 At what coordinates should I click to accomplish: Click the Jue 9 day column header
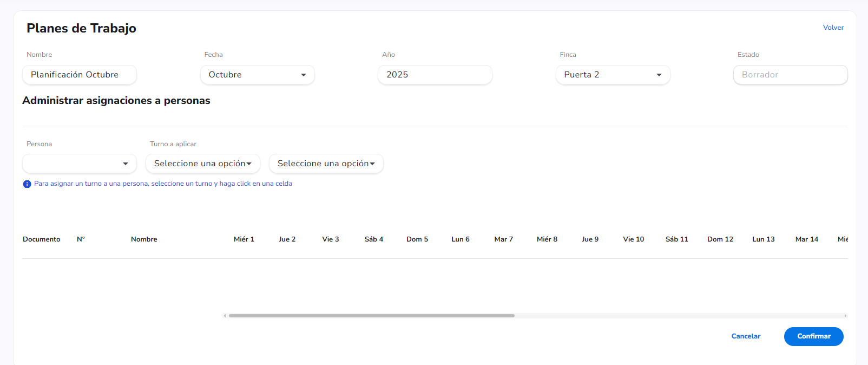[x=590, y=239]
